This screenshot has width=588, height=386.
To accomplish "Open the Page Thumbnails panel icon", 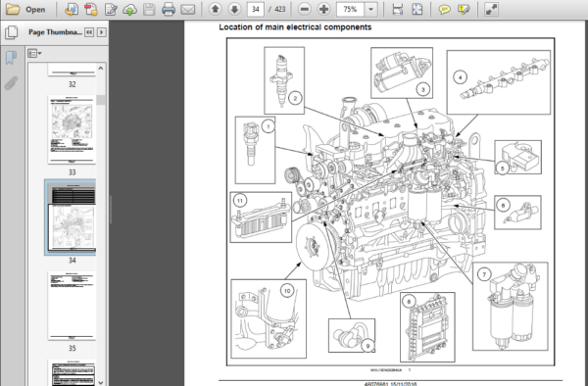I will click(11, 32).
